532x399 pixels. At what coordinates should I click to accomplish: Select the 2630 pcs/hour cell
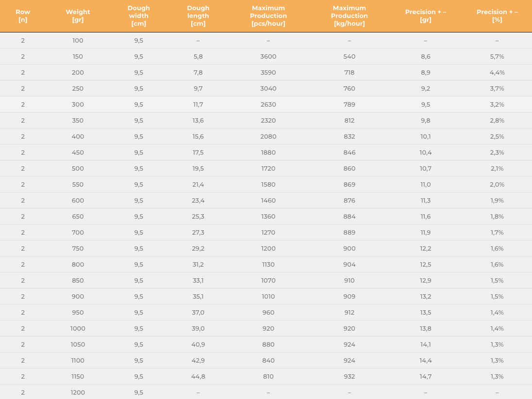(x=268, y=104)
